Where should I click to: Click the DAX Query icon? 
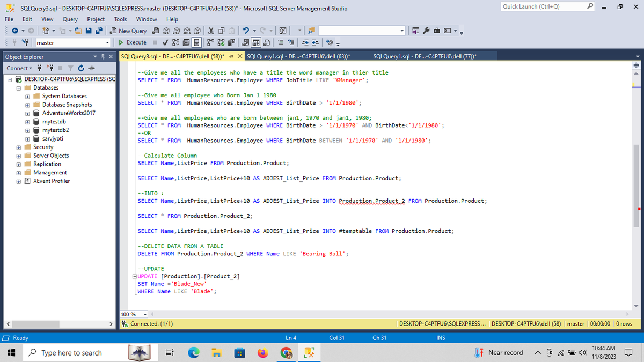pos(197,31)
